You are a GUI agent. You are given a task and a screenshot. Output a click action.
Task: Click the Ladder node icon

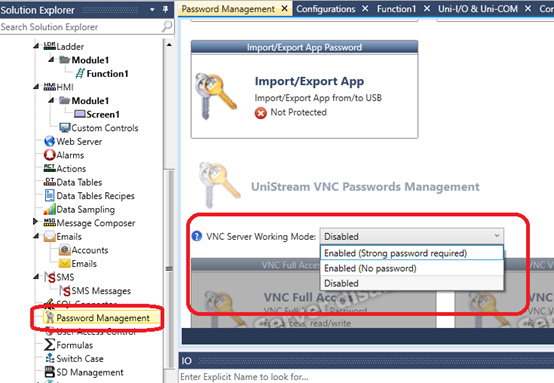pyautogui.click(x=49, y=46)
